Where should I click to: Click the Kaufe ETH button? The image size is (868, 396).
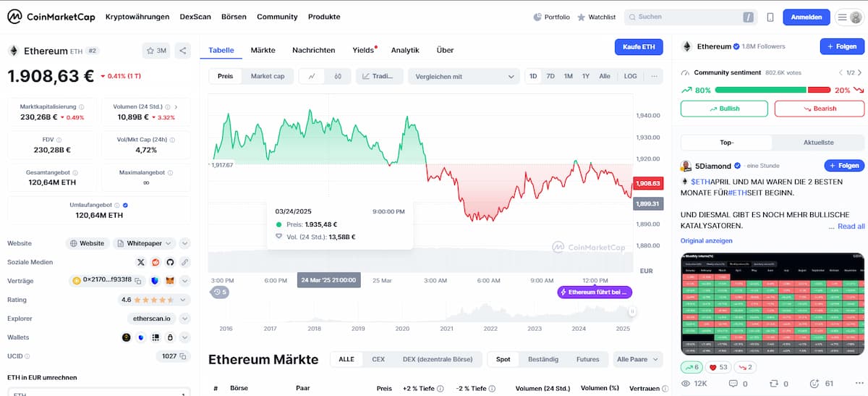click(639, 47)
